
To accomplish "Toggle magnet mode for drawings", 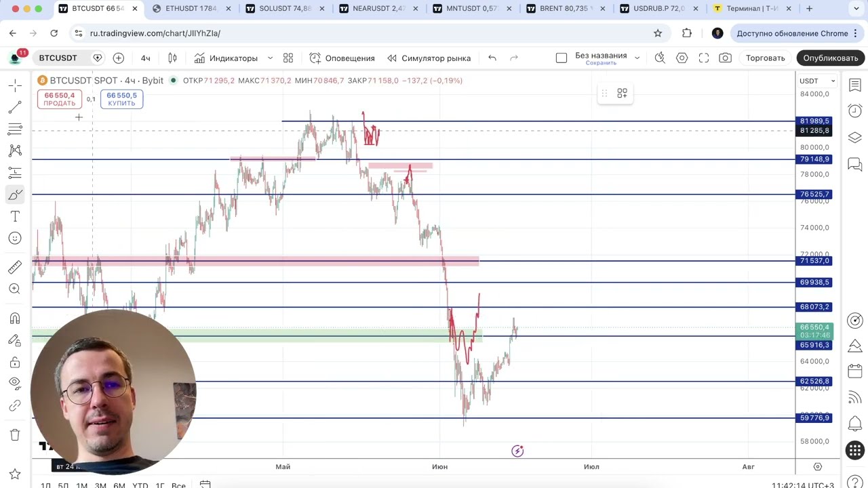I will pos(15,318).
